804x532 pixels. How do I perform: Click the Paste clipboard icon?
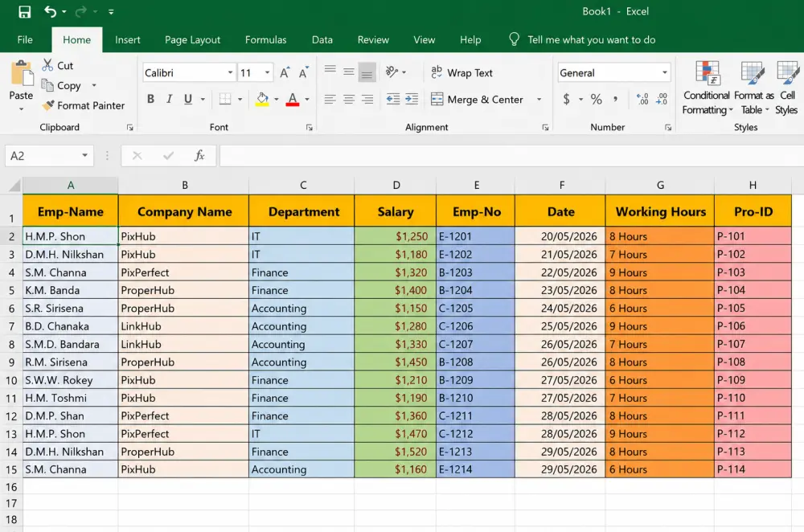click(x=22, y=74)
